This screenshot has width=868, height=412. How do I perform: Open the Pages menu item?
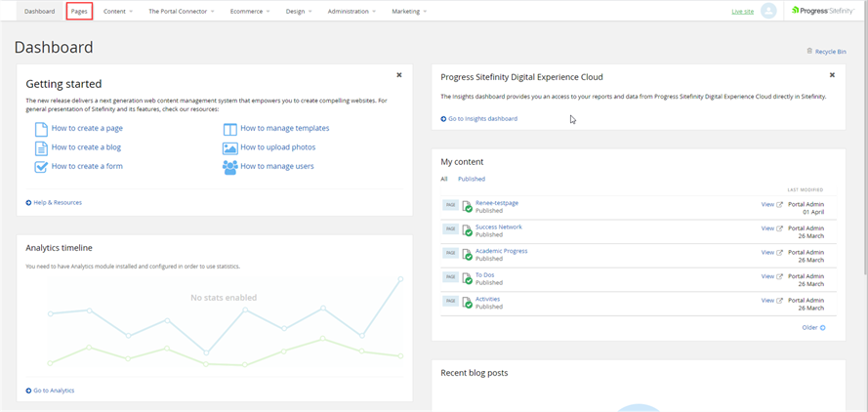tap(79, 12)
